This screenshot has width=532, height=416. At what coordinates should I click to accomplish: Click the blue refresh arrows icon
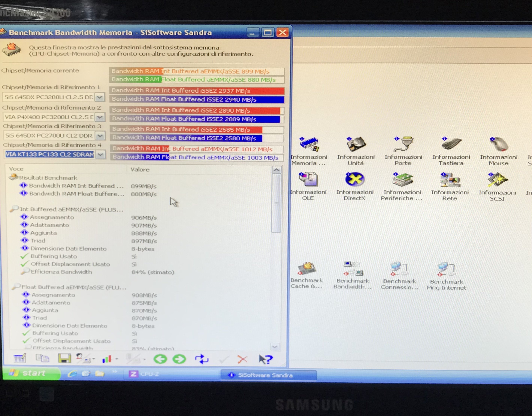click(x=202, y=359)
